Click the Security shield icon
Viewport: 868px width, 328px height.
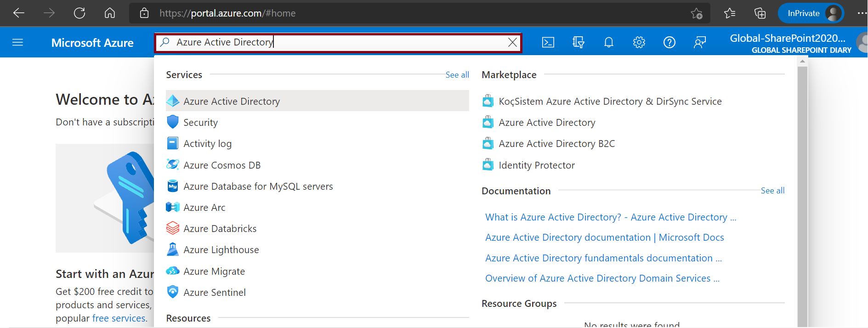173,122
